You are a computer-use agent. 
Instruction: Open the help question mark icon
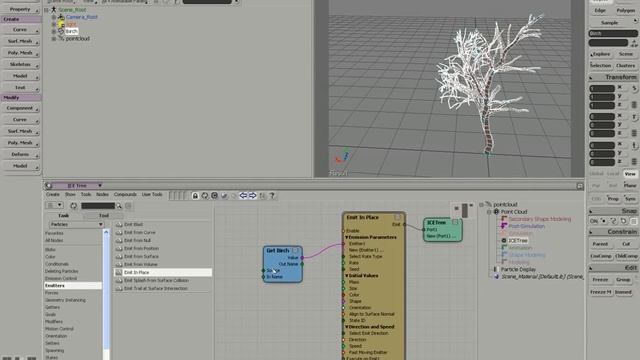coord(272,196)
